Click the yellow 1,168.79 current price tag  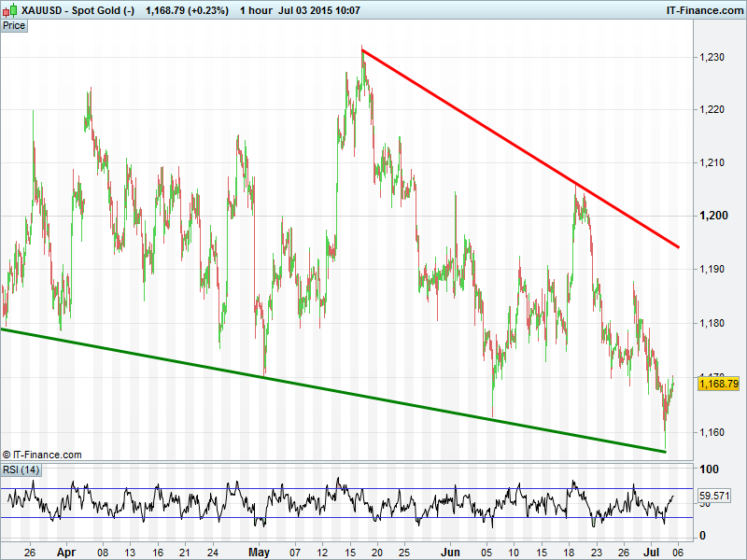(x=718, y=384)
